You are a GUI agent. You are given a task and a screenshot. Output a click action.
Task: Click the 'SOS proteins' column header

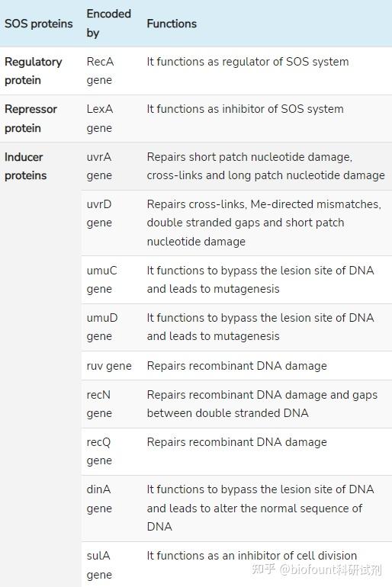point(39,24)
